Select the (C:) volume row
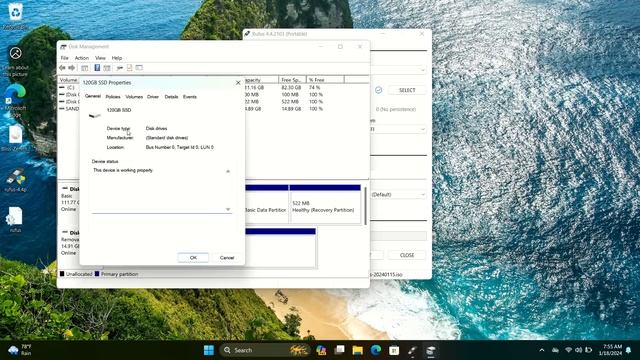Screen dimensions: 640x360 pos(70,87)
